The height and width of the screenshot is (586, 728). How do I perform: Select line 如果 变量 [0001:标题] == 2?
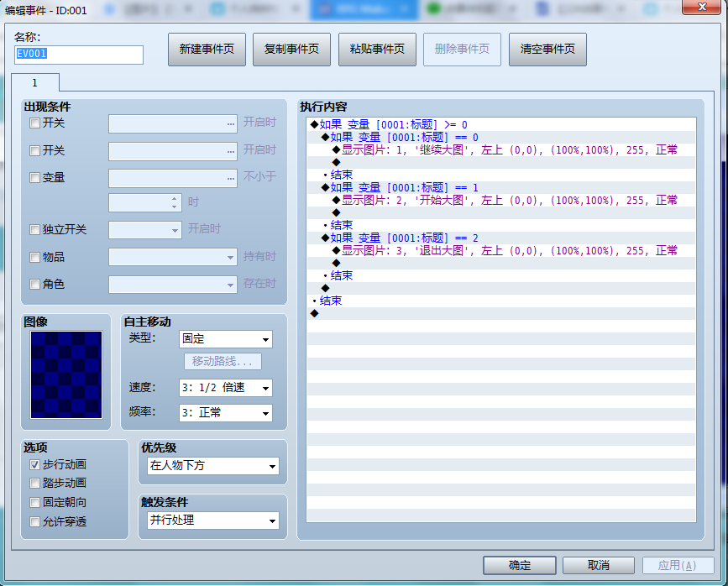click(x=501, y=238)
